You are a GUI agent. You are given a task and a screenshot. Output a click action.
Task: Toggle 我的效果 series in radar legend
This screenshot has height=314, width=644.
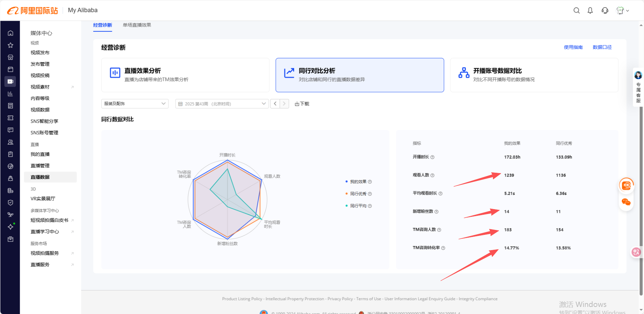tap(358, 182)
